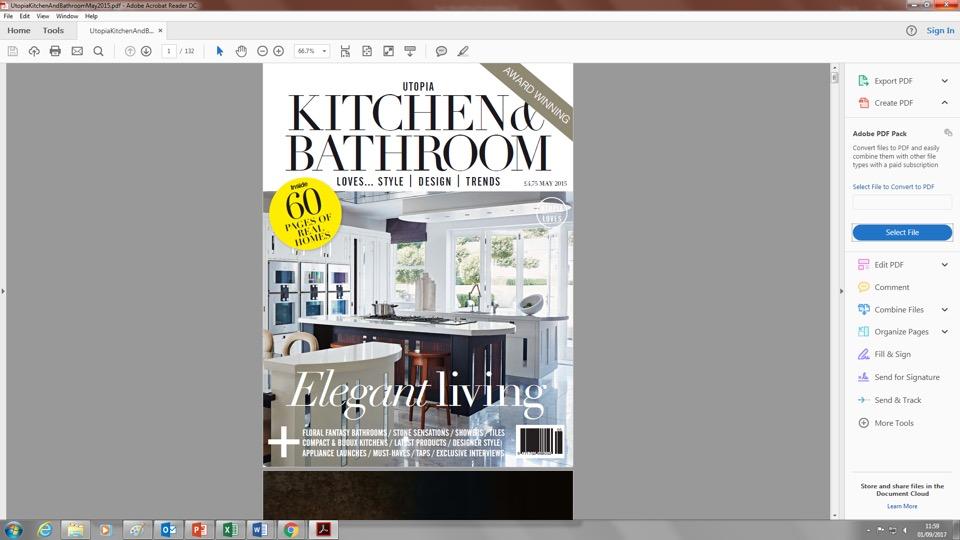The image size is (960, 540).
Task: Open the Window menu
Action: point(67,16)
